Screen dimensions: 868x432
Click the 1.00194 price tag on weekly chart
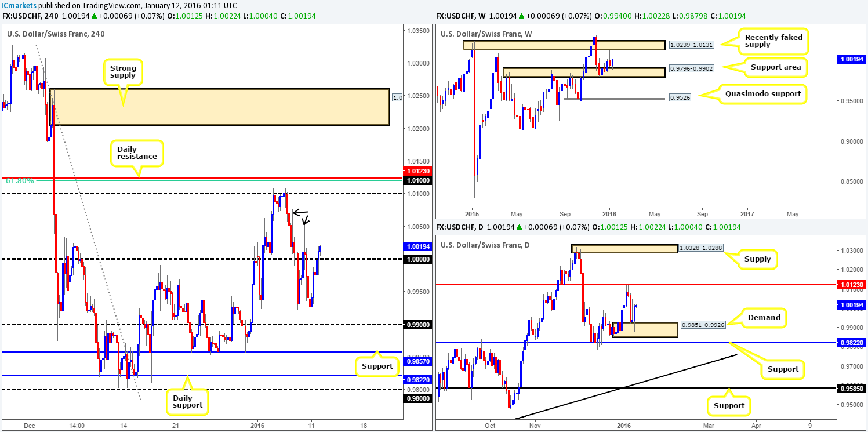pos(852,59)
